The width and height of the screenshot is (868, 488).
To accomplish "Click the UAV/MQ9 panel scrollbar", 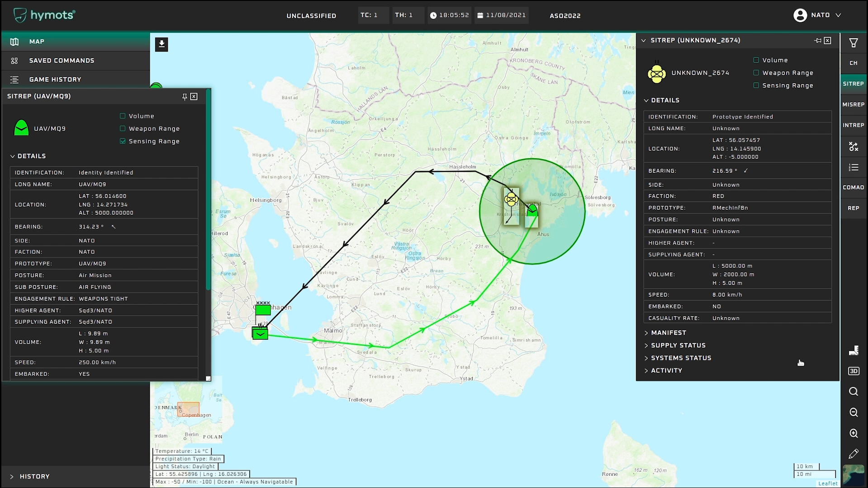I will [x=208, y=190].
